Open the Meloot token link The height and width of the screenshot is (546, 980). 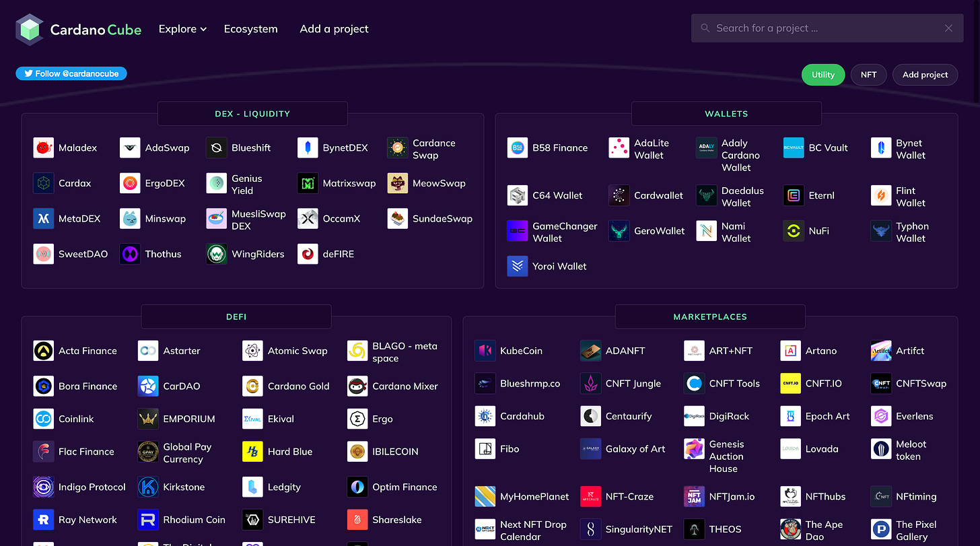[911, 450]
